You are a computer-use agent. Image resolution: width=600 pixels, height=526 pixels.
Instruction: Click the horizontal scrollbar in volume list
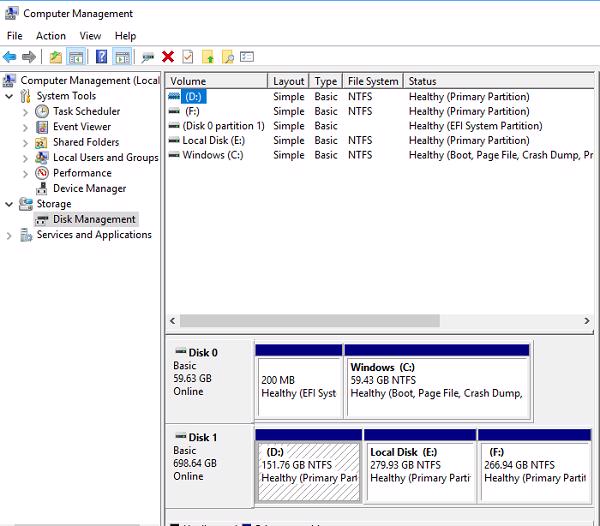[310, 321]
